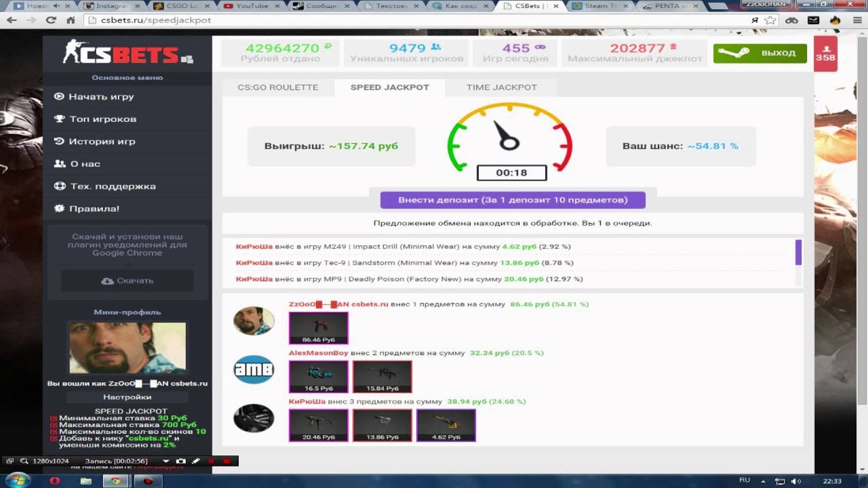Click the mail extension icon in toolbar
This screenshot has height=488, width=868.
pos(814,20)
